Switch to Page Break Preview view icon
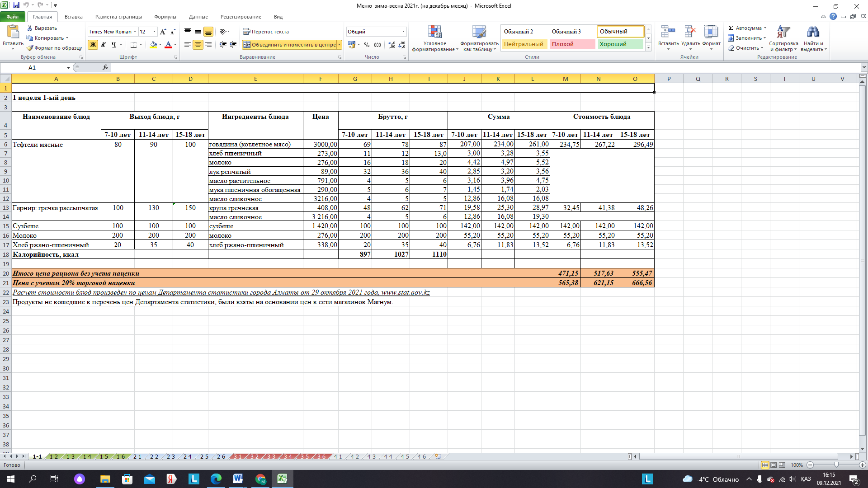This screenshot has width=868, height=488. 782,465
